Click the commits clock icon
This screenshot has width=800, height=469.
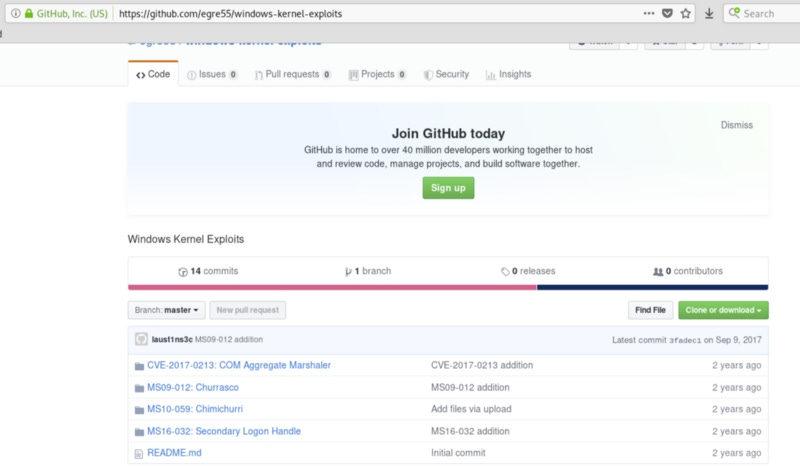[x=183, y=272]
